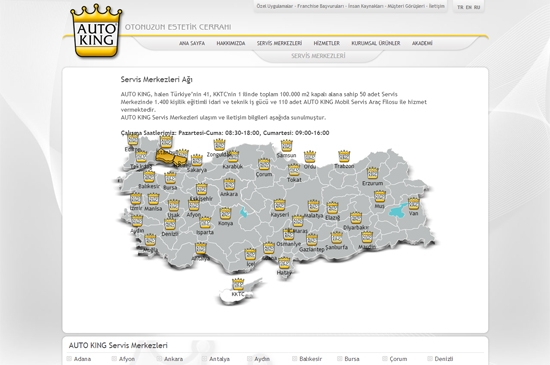
Task: Switch language to EN
Action: click(x=469, y=7)
